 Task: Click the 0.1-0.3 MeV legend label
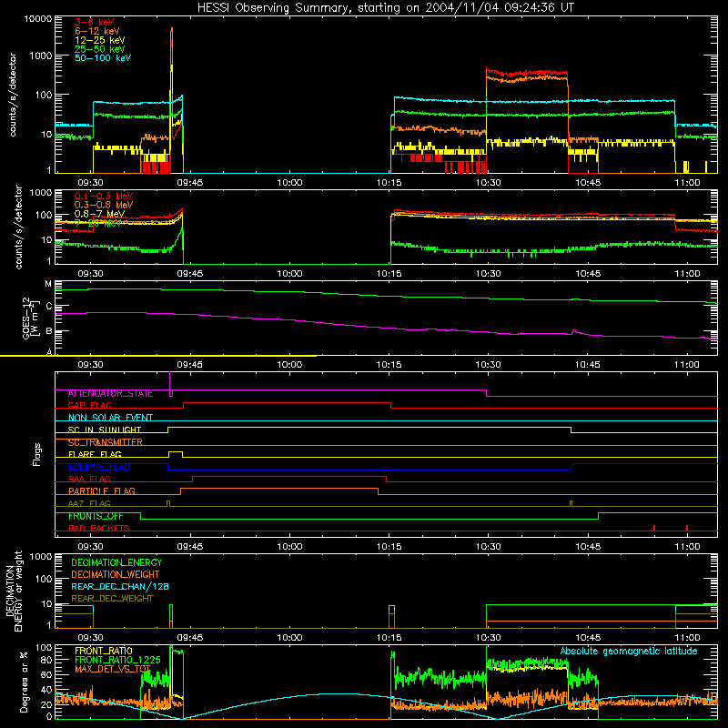pos(104,196)
